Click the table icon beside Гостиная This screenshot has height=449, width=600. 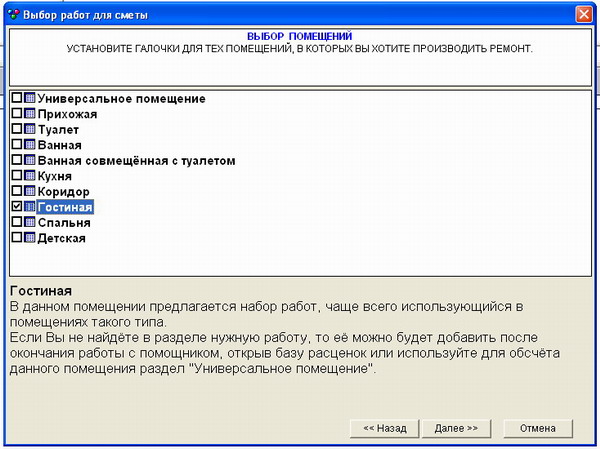pos(29,206)
